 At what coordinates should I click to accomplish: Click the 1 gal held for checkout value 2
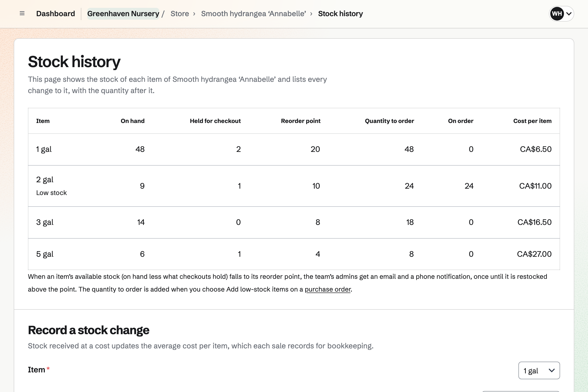pyautogui.click(x=238, y=149)
